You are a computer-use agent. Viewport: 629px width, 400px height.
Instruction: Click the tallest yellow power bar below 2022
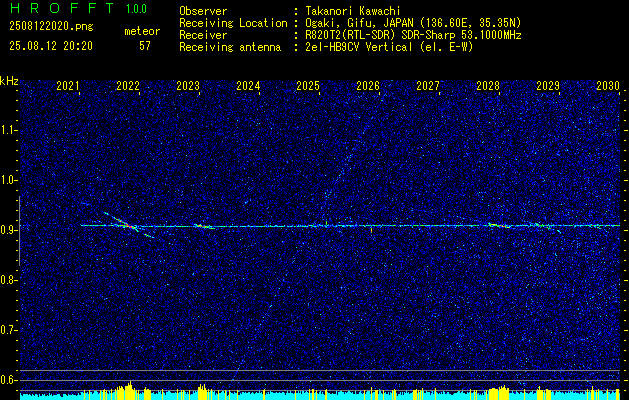click(129, 390)
